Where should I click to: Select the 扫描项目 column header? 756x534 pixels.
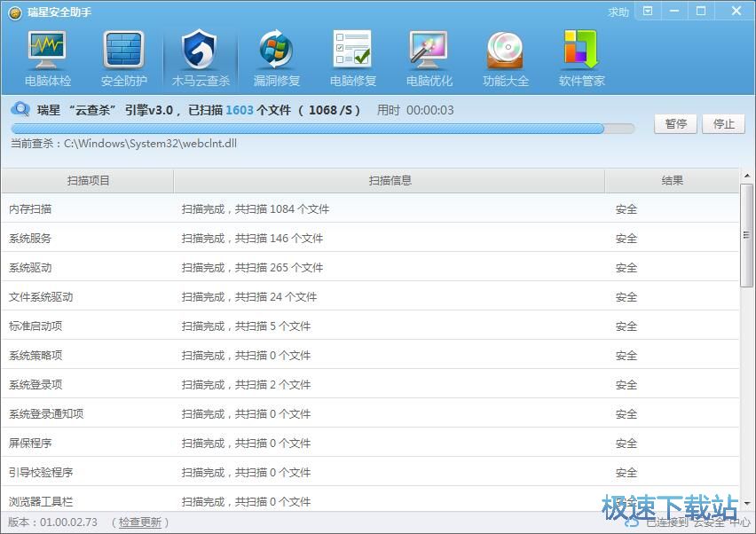pos(87,180)
